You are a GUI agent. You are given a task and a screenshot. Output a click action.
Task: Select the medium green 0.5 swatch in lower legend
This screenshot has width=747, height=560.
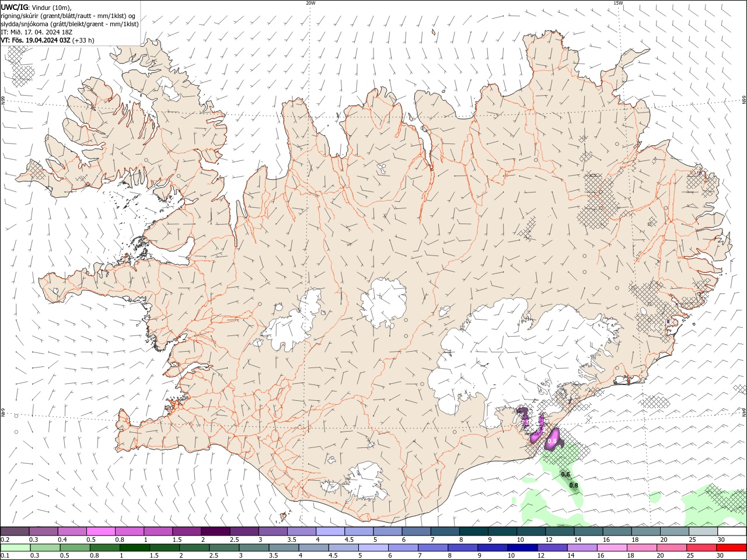[75, 548]
